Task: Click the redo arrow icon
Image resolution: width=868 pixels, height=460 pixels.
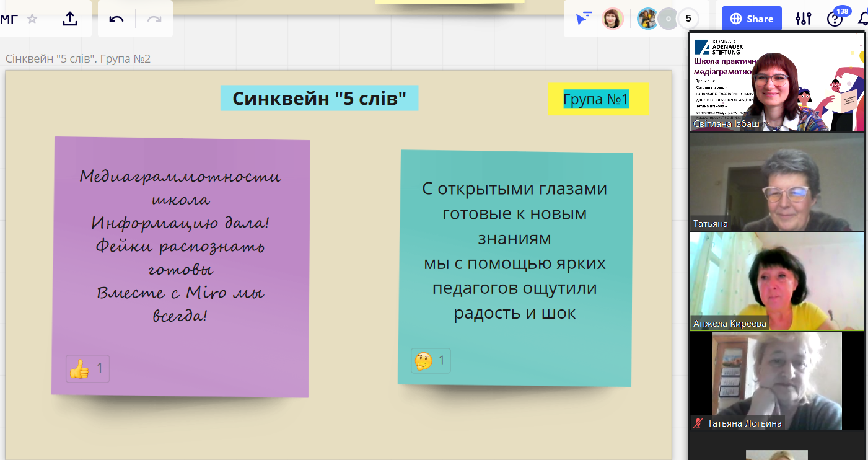Action: pos(154,19)
